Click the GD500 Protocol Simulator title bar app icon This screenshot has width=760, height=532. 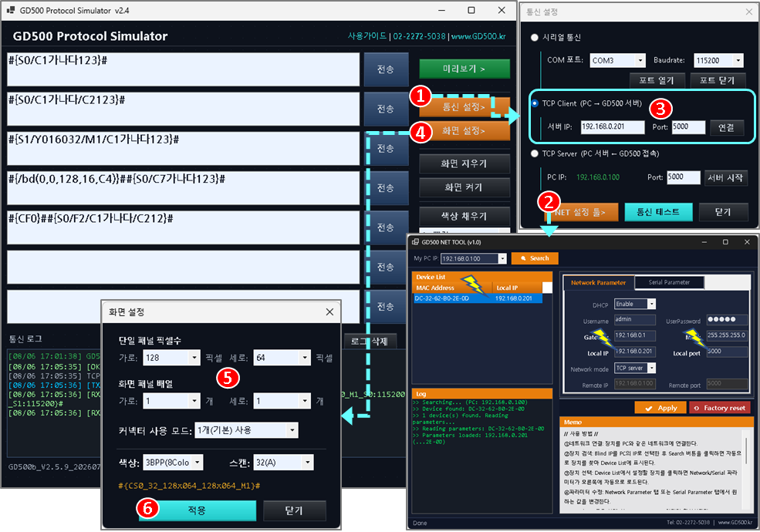point(11,10)
